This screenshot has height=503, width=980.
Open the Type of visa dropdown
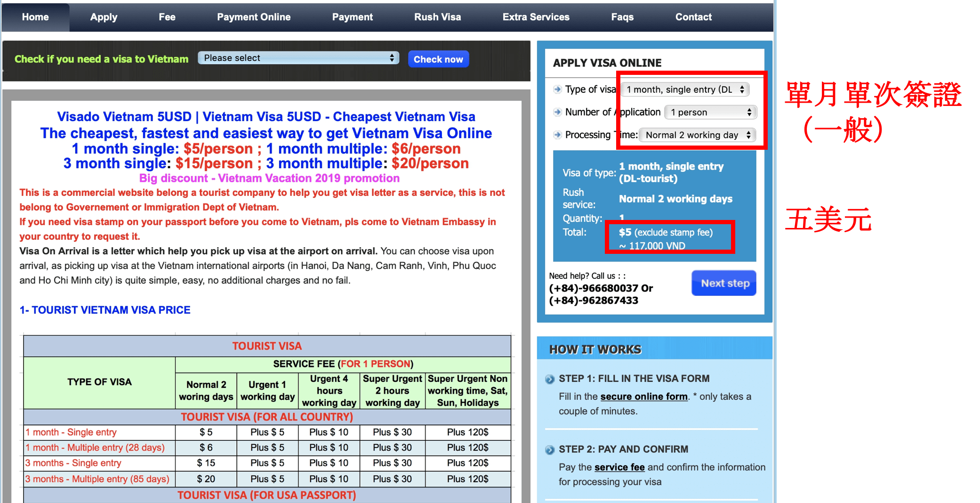[x=685, y=89]
